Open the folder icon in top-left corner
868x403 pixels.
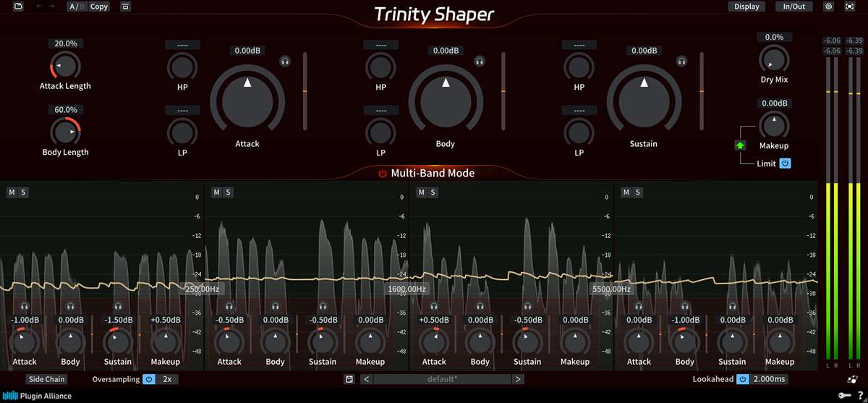(19, 7)
